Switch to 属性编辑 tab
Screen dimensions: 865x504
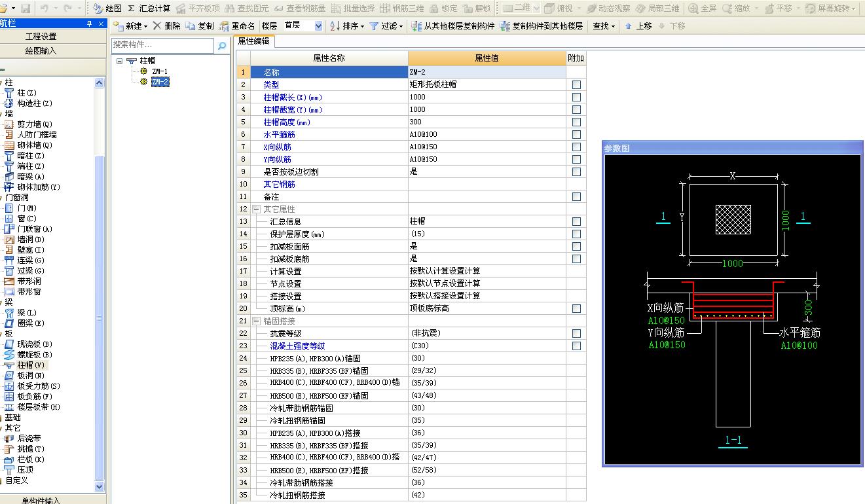pos(254,41)
